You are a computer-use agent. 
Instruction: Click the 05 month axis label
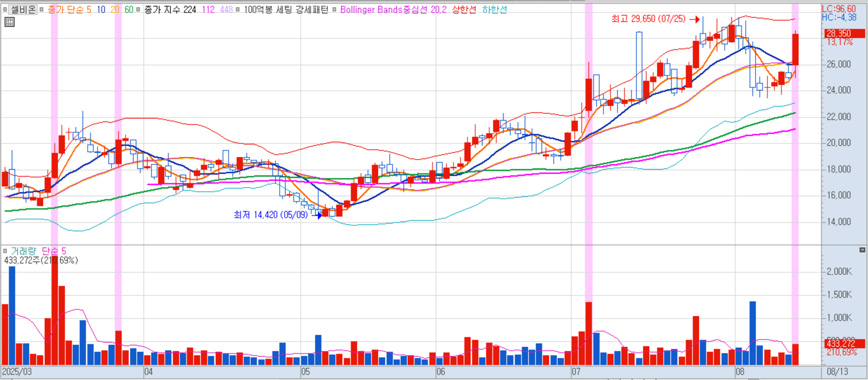coord(305,372)
